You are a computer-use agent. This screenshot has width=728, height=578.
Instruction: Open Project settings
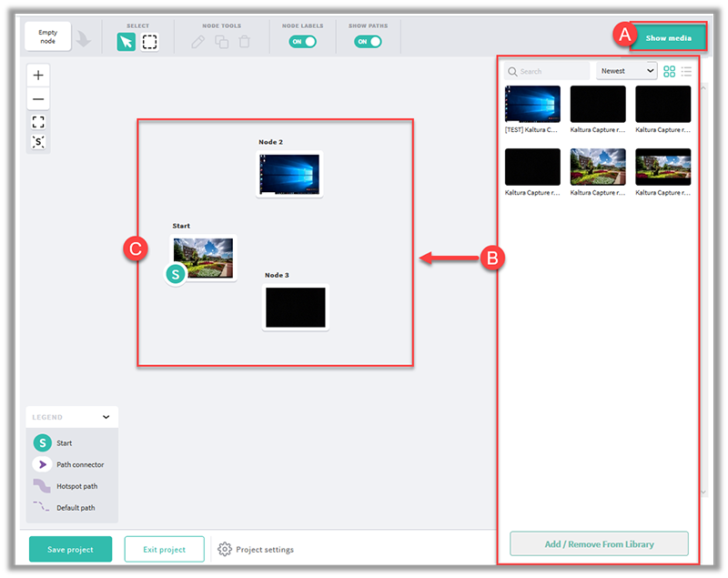[x=257, y=550]
